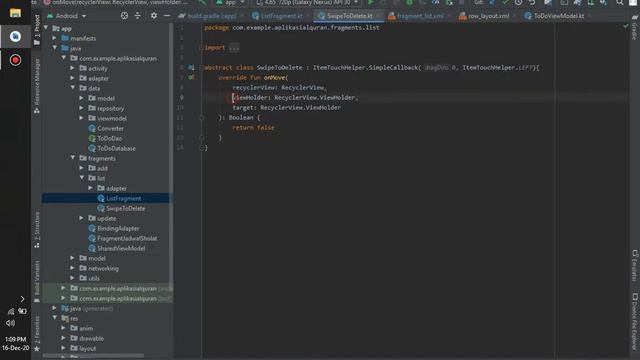Open the Galaxy Nexus device selector dropdown
The width and height of the screenshot is (640, 360).
point(307,2)
